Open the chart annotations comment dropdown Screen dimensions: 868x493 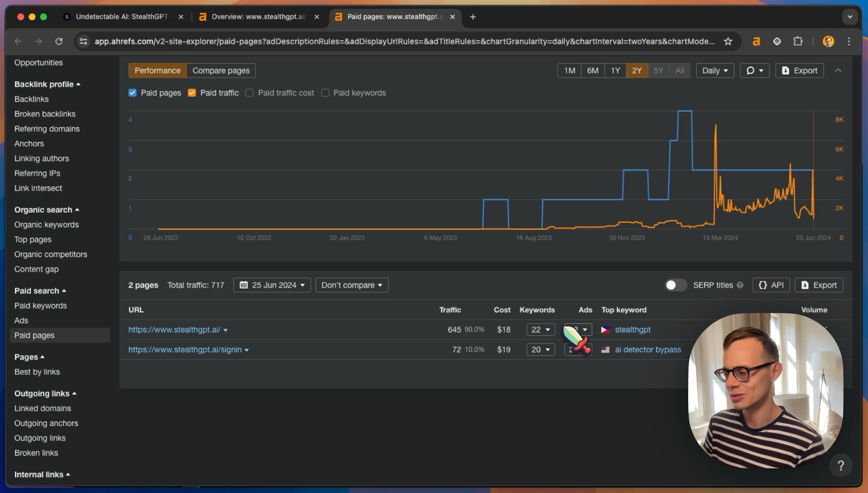point(754,70)
